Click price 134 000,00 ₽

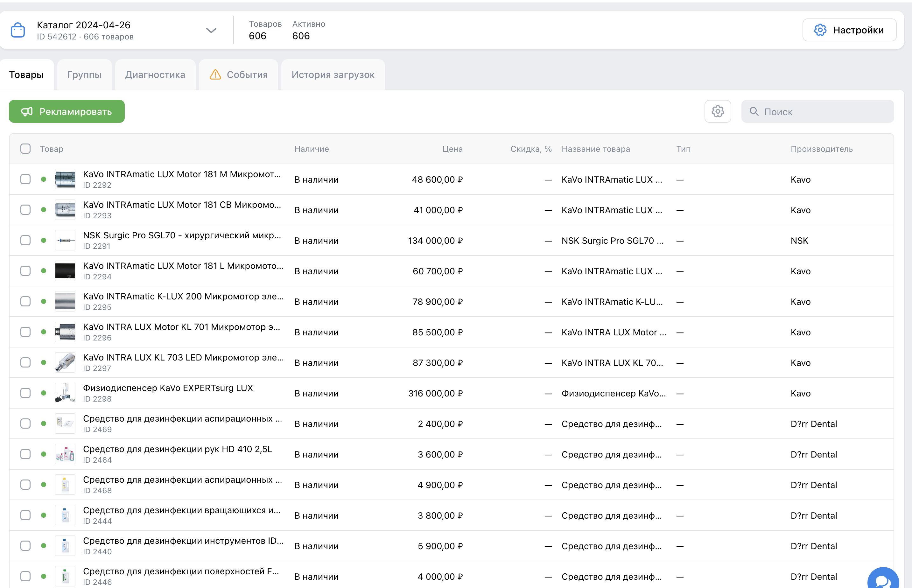tap(435, 241)
